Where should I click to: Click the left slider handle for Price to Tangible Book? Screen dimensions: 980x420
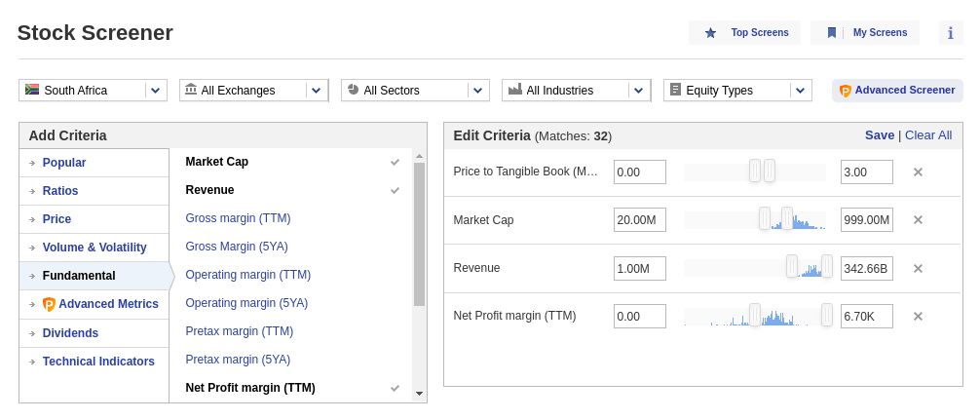pos(755,170)
